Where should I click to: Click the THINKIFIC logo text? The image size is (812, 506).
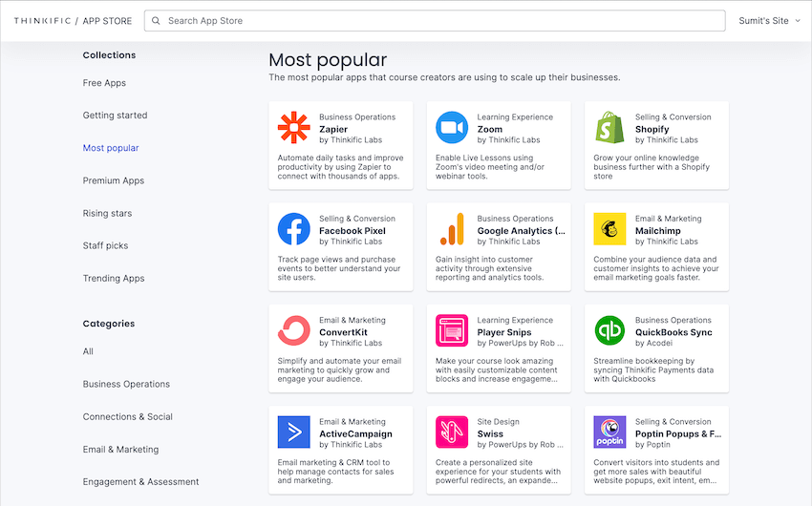click(x=42, y=21)
